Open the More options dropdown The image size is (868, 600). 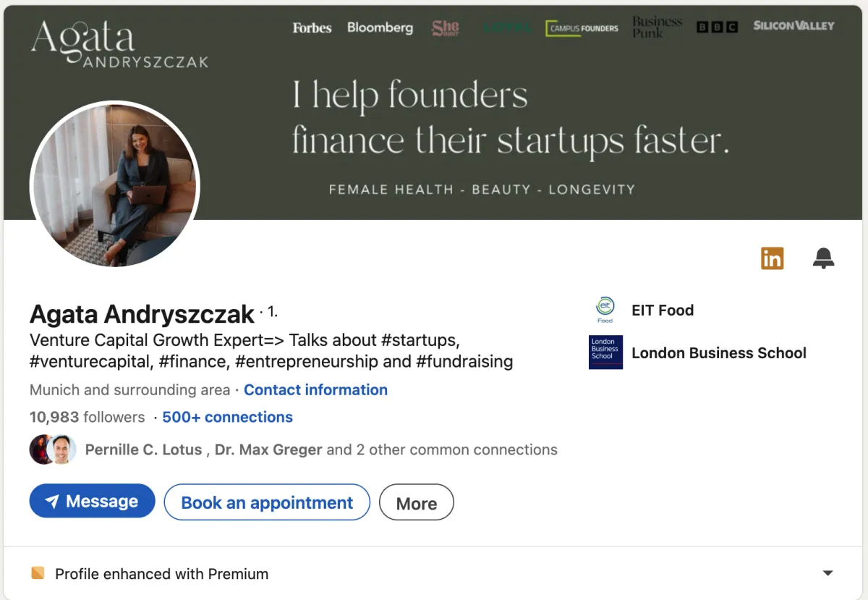(416, 503)
